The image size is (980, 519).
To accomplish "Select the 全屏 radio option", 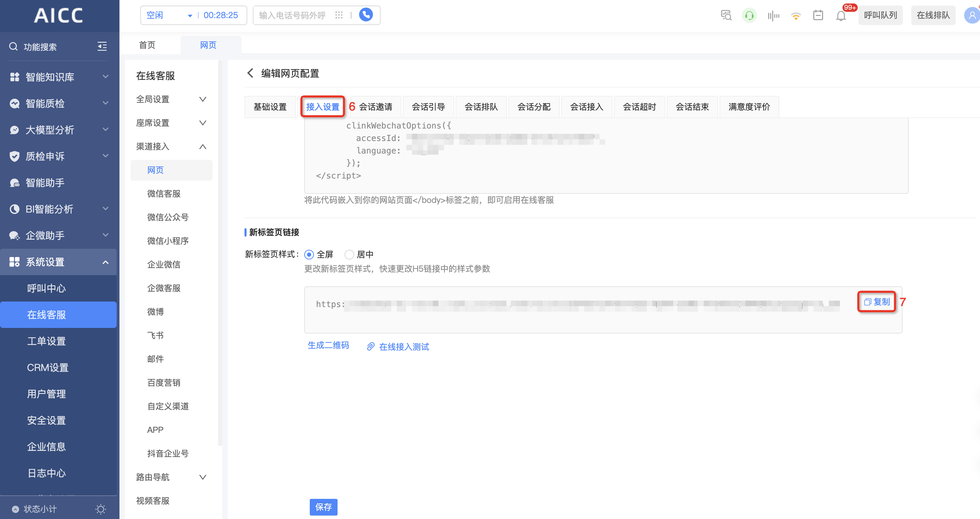I will point(309,254).
